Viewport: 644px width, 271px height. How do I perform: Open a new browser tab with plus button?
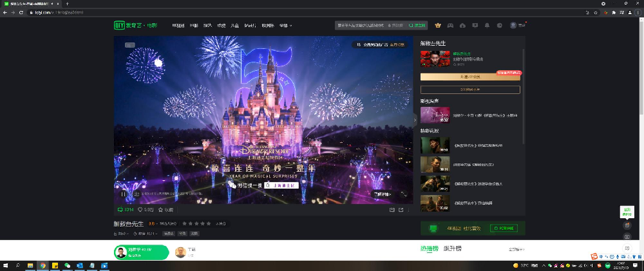click(x=68, y=4)
